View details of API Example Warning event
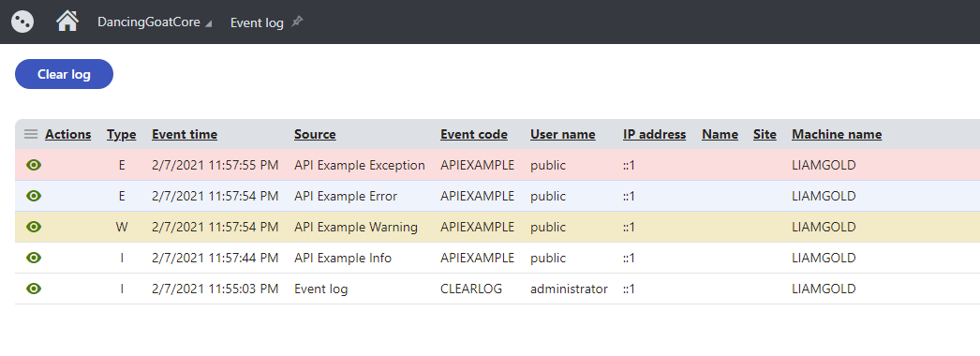Image resolution: width=980 pixels, height=356 pixels. 34,227
